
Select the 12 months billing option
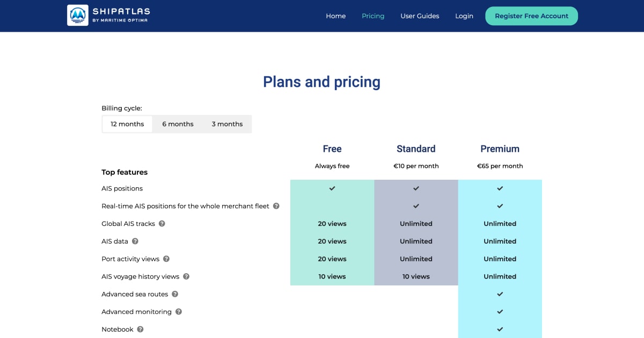coord(127,124)
